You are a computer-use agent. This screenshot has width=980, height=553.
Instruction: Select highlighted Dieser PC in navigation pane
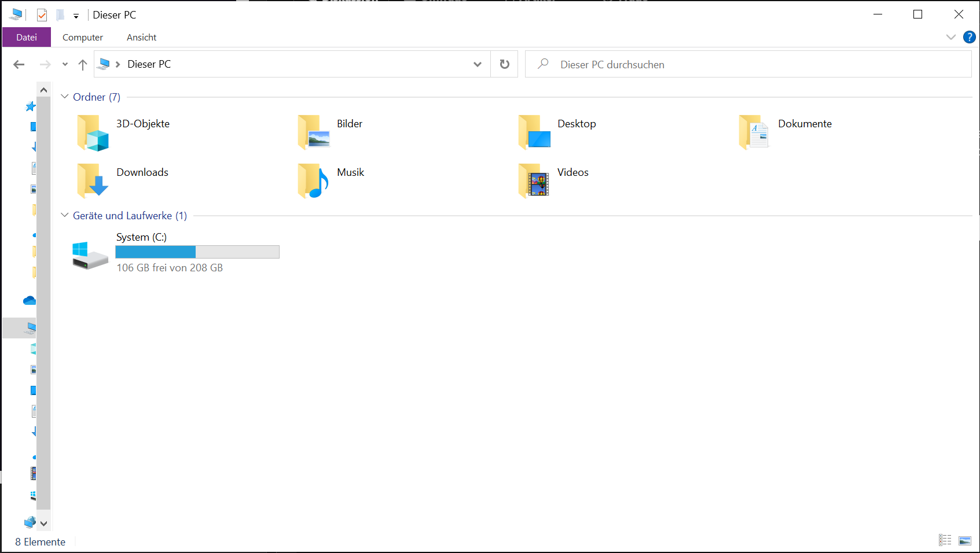[x=20, y=328]
